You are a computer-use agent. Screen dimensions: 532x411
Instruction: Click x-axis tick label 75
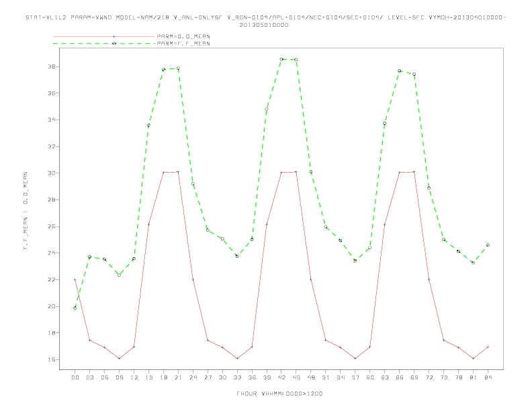(444, 377)
